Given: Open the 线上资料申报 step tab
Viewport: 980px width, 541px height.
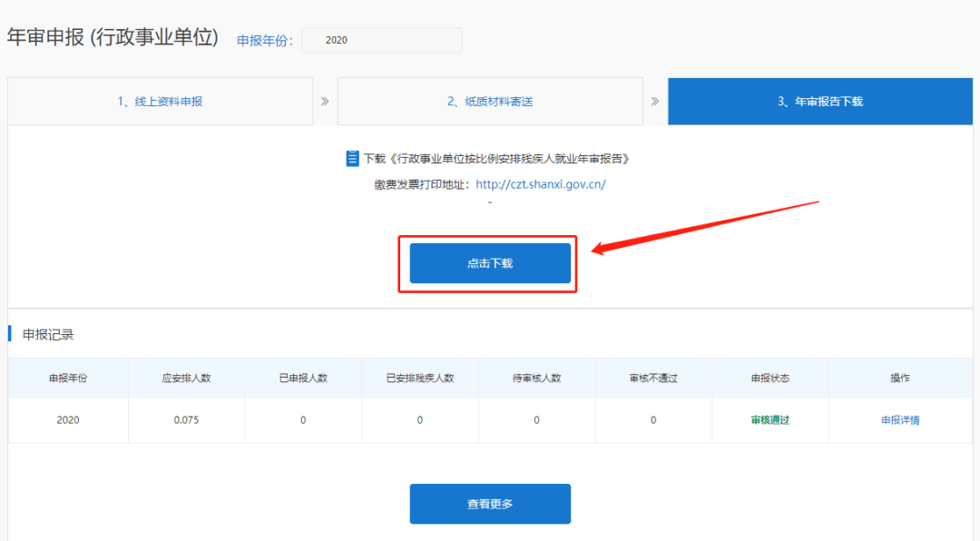Looking at the screenshot, I should (160, 102).
